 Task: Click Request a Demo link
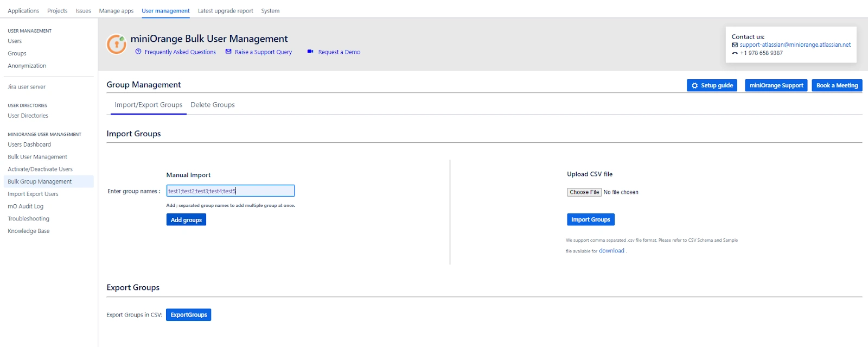(339, 52)
